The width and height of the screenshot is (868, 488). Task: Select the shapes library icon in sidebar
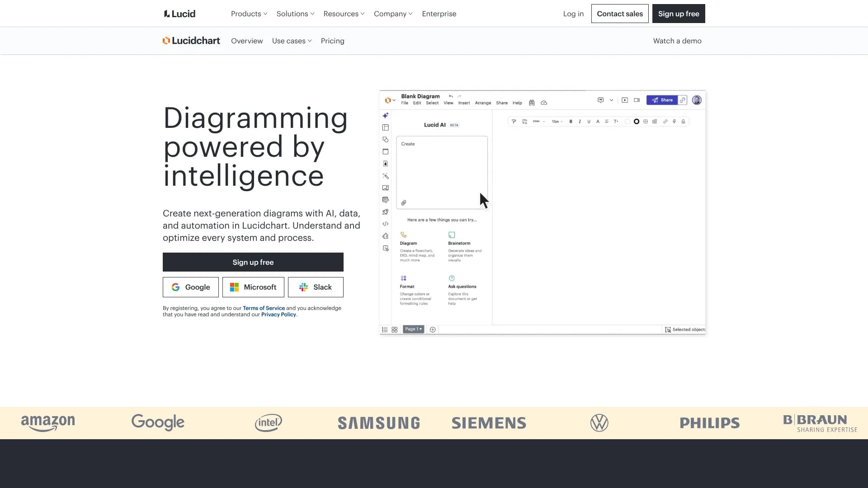385,139
